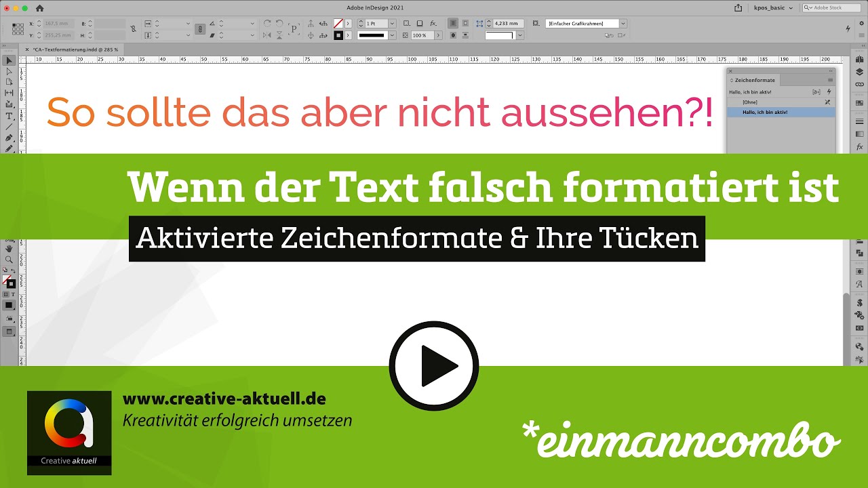The height and width of the screenshot is (488, 868).
Task: Open the Layers panel icon in dock
Action: (859, 72)
